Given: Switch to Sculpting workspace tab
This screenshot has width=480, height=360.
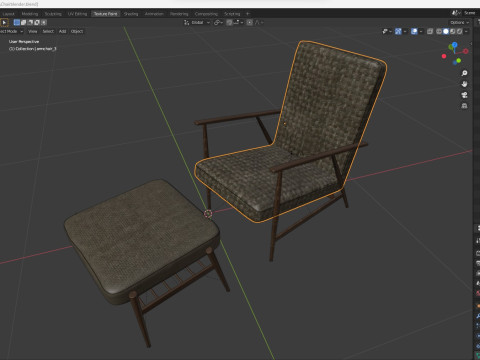Looking at the screenshot, I should [53, 14].
